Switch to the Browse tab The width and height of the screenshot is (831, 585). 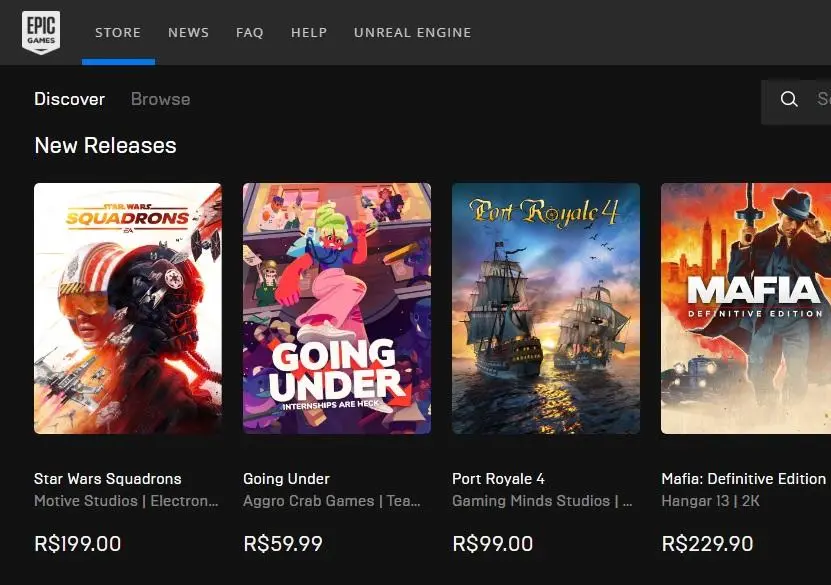point(160,99)
